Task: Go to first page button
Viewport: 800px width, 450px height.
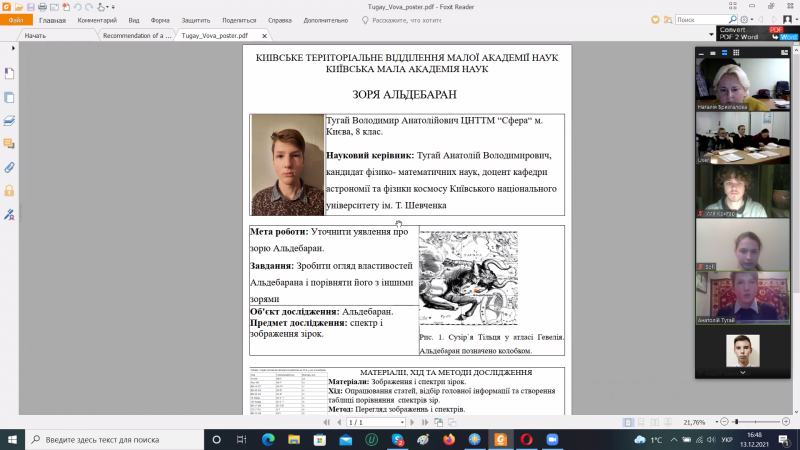Action: (x=327, y=422)
